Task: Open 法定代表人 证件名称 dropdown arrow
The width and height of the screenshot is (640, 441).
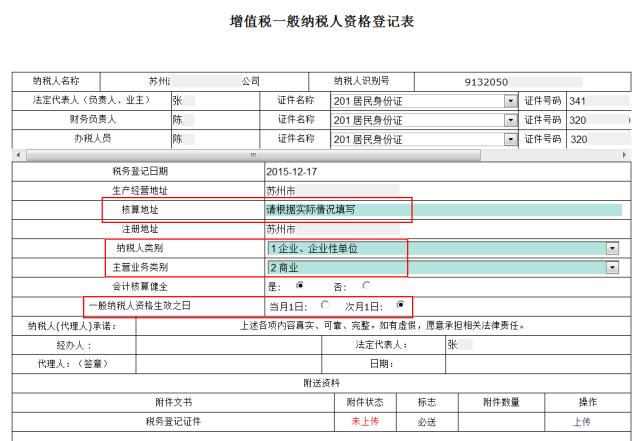Action: pos(510,100)
